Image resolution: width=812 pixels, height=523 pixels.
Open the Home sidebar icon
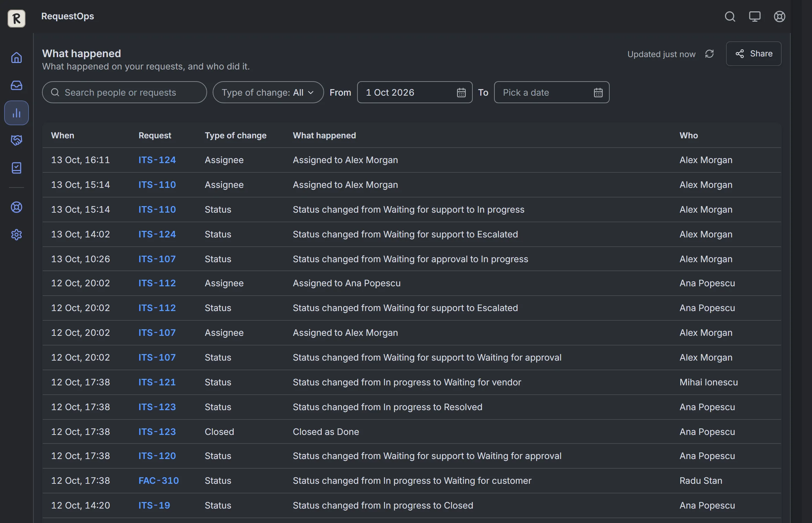[17, 57]
